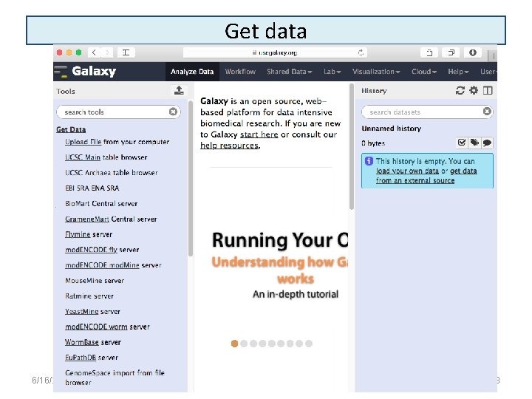
Task: Reload the usegalaxy.org page
Action: [361, 52]
